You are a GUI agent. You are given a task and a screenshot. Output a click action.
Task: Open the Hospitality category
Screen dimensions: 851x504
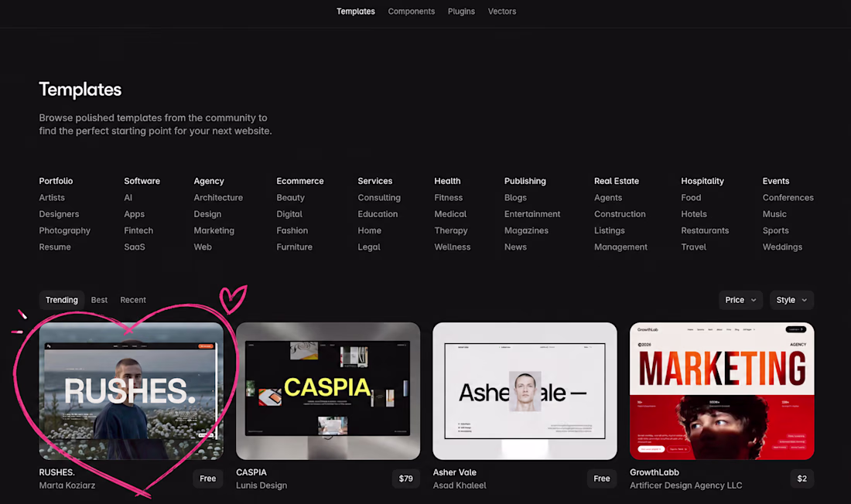pos(702,181)
